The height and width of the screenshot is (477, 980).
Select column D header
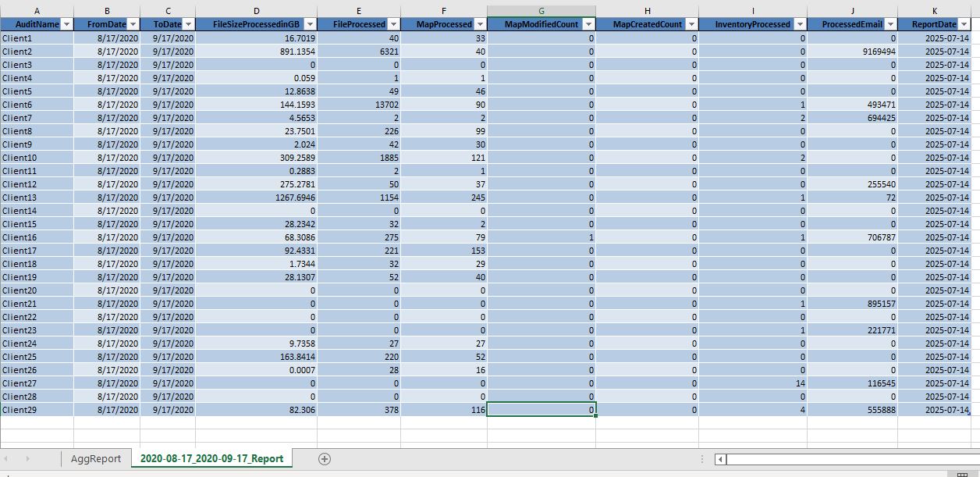pos(256,11)
